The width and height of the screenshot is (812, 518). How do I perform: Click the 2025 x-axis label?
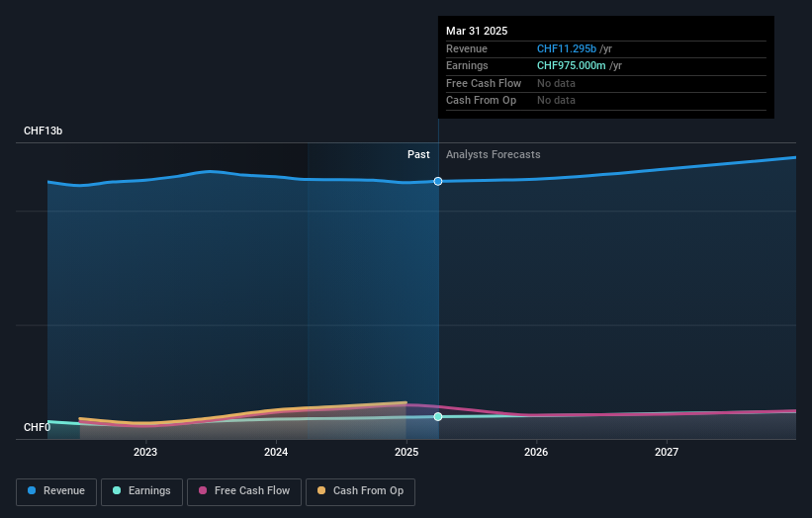coord(406,453)
